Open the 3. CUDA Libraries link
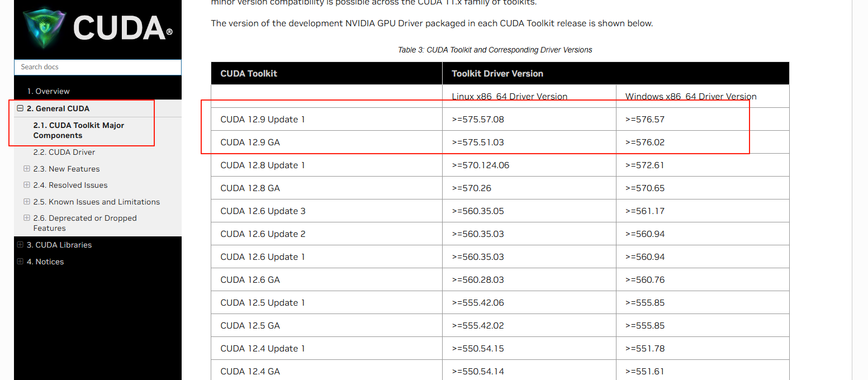This screenshot has height=380, width=868. (59, 245)
